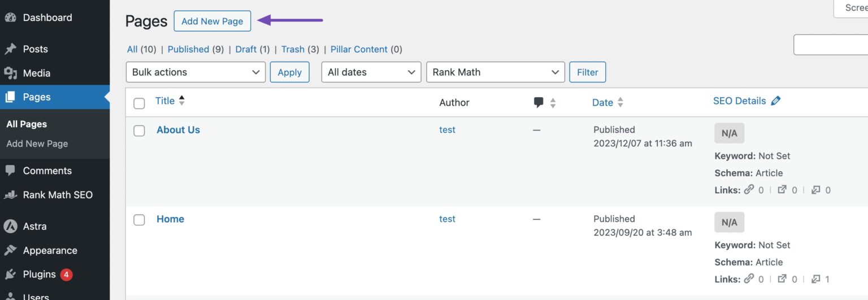Click the comments bubble column icon

click(539, 103)
